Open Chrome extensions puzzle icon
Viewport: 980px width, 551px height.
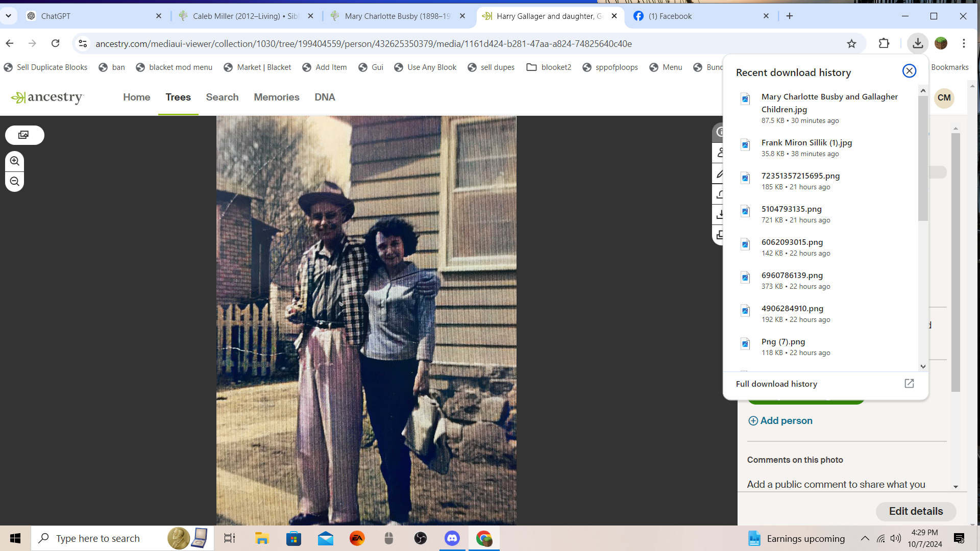pos(884,44)
